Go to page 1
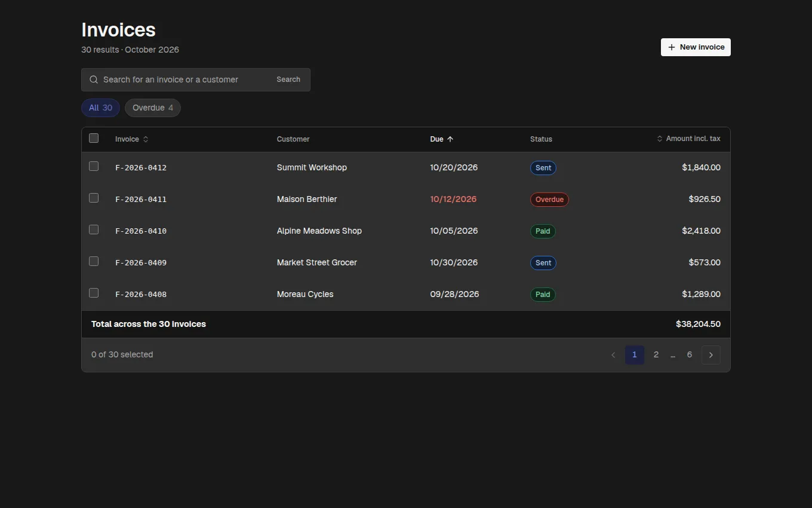 [x=634, y=355]
